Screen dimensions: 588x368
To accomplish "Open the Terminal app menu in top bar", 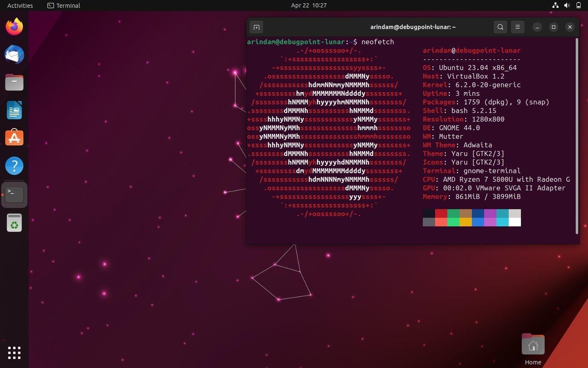I will click(64, 5).
